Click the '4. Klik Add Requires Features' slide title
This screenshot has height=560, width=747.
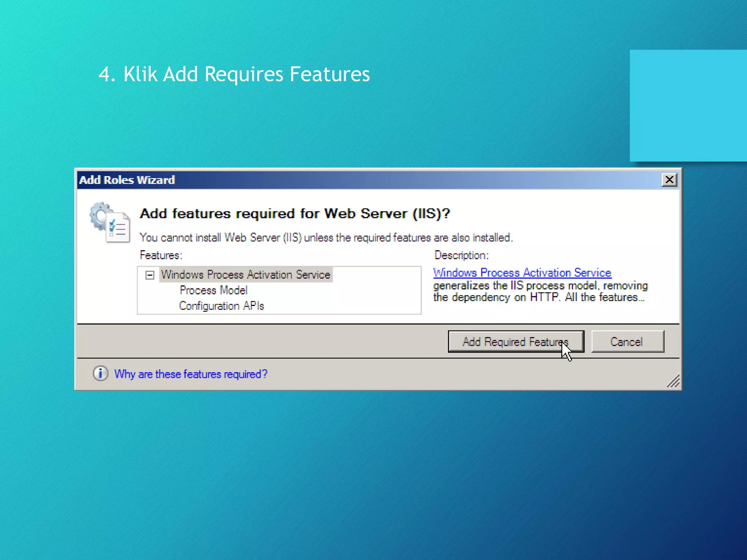point(234,74)
